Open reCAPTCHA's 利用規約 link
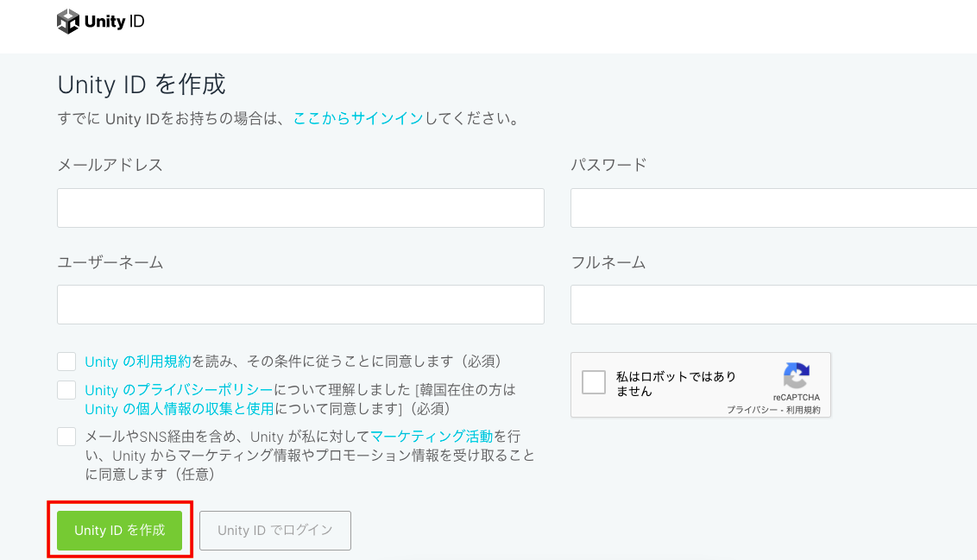Image resolution: width=977 pixels, height=560 pixels. point(804,411)
